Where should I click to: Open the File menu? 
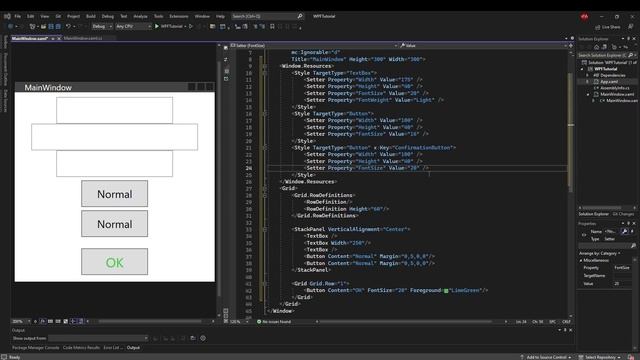pos(18,16)
